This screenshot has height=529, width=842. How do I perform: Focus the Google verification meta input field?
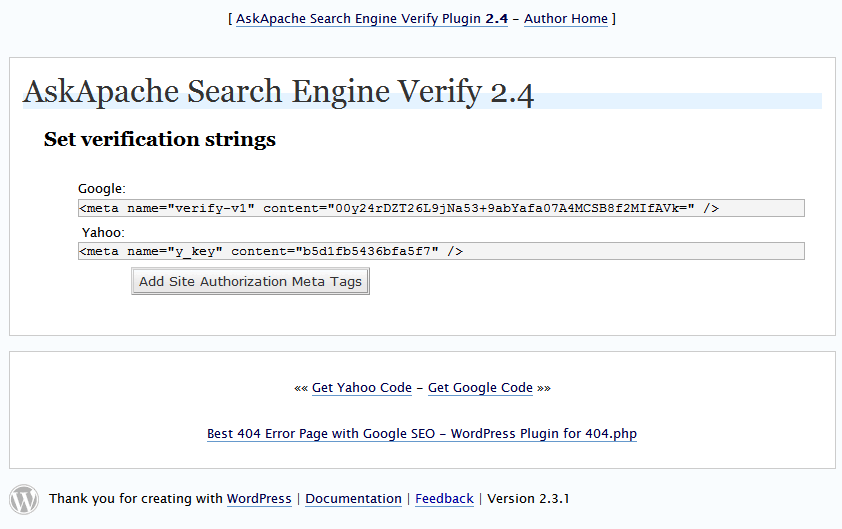point(441,208)
